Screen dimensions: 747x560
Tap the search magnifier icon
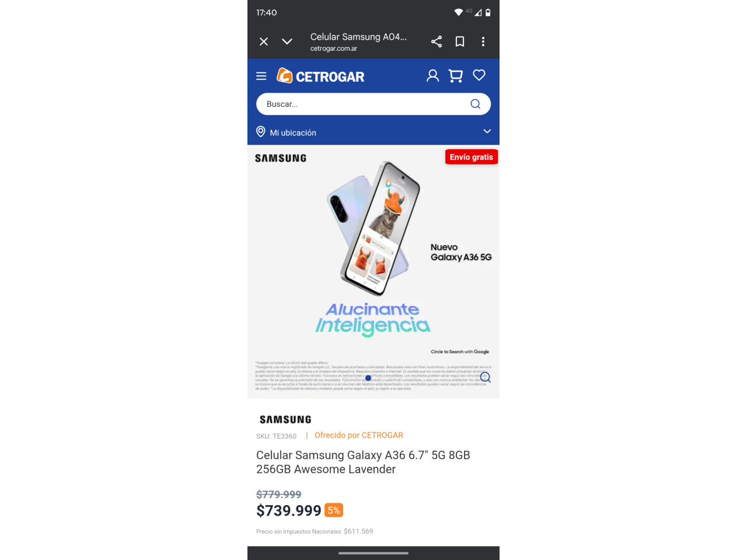tap(476, 104)
